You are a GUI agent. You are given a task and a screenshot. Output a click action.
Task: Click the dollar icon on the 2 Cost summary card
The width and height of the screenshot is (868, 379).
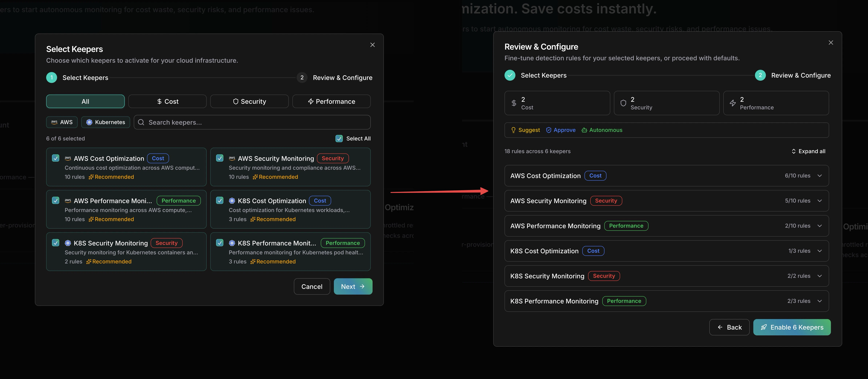(514, 103)
